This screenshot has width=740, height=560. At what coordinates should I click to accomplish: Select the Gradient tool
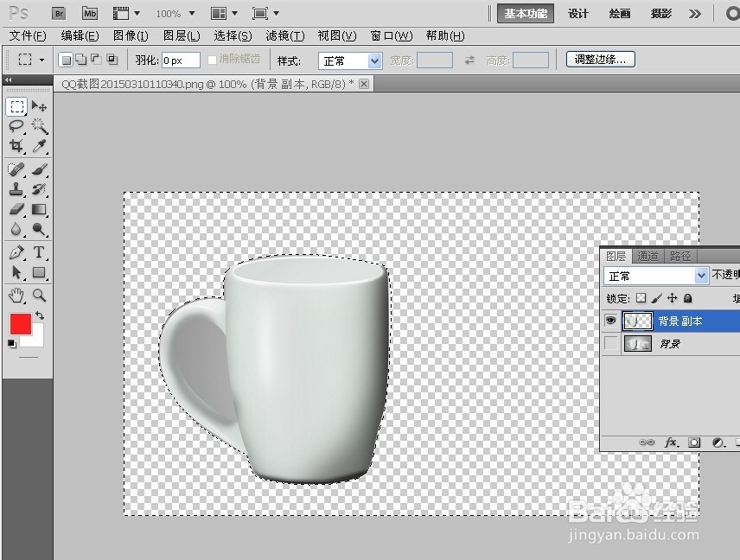click(x=39, y=209)
